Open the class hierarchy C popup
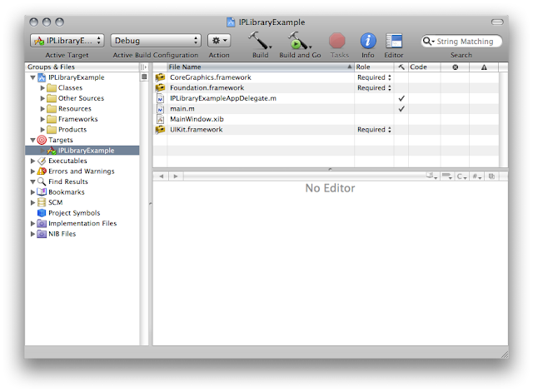This screenshot has width=533, height=392. point(461,176)
